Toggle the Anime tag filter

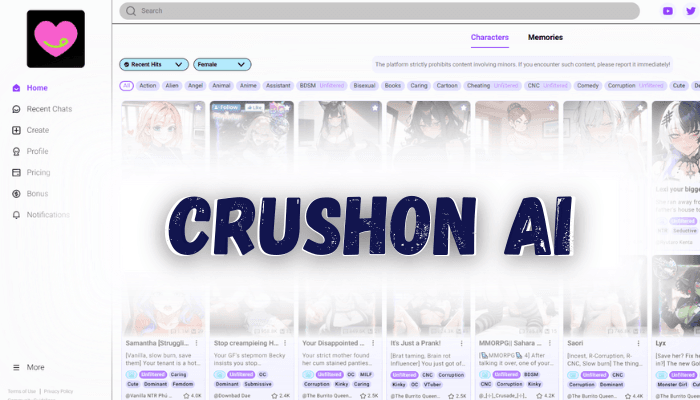248,86
